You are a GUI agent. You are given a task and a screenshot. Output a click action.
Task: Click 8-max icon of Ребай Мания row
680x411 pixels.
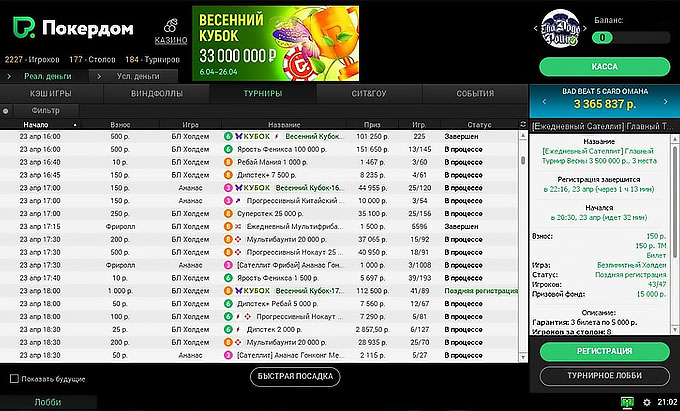tap(228, 162)
